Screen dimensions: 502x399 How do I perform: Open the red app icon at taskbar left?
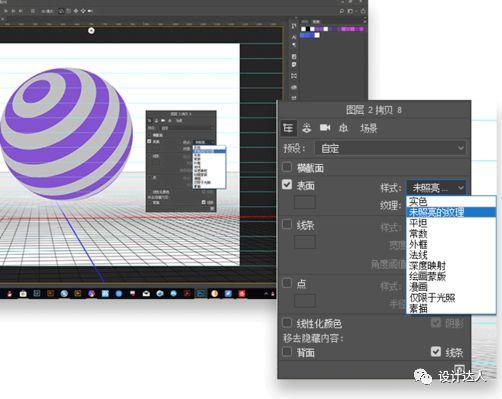point(9,294)
